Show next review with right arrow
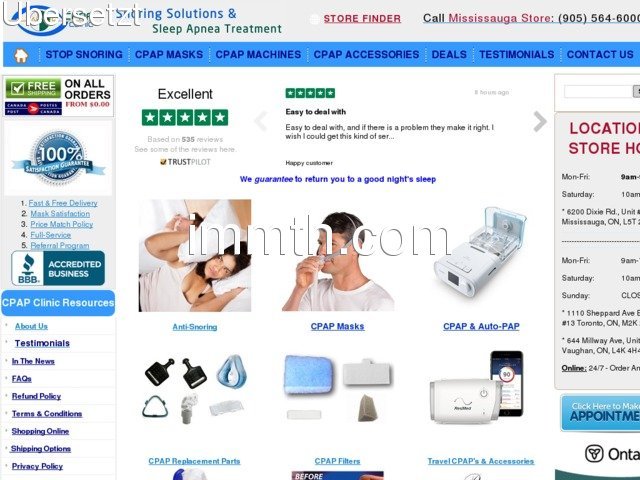This screenshot has height=480, width=640. pyautogui.click(x=540, y=121)
